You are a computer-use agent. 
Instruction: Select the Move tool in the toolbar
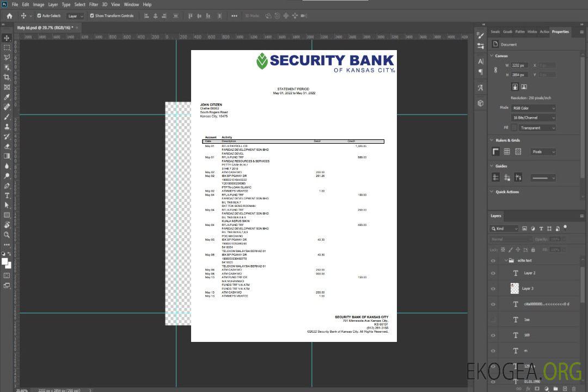pyautogui.click(x=7, y=38)
